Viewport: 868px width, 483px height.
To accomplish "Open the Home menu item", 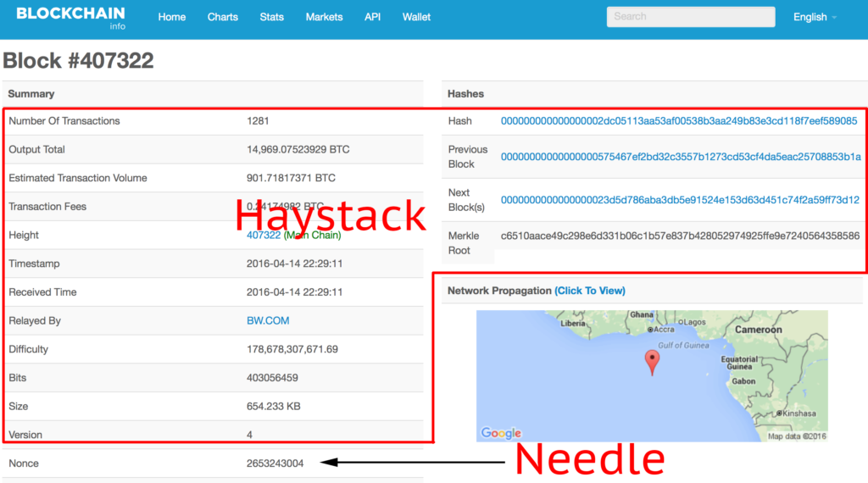I will click(x=171, y=17).
